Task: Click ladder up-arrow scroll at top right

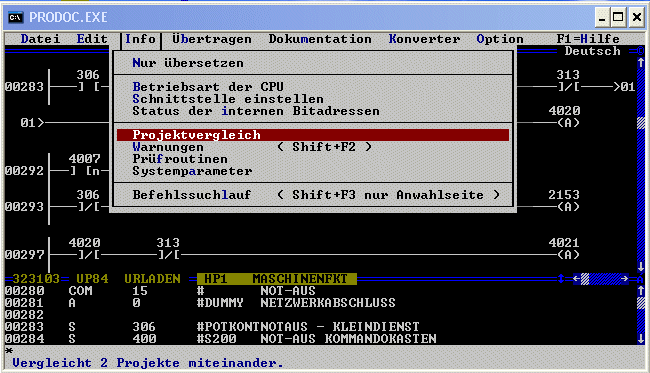Action: tap(641, 63)
